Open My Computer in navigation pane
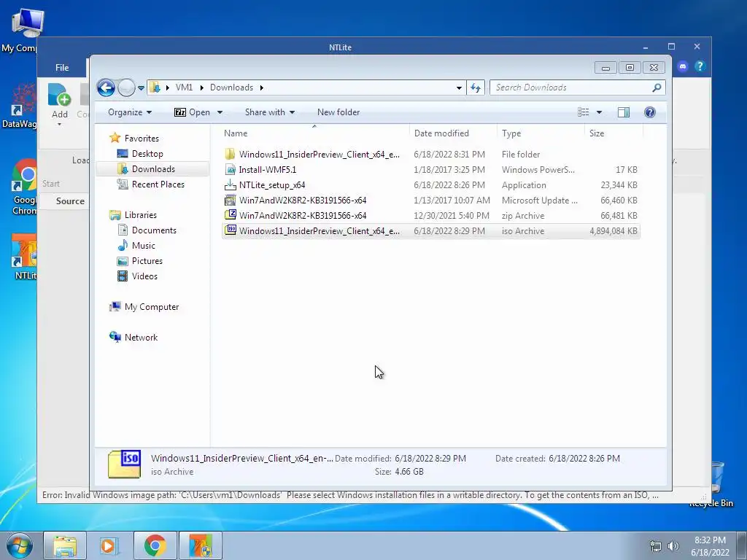The image size is (747, 560). 152,307
